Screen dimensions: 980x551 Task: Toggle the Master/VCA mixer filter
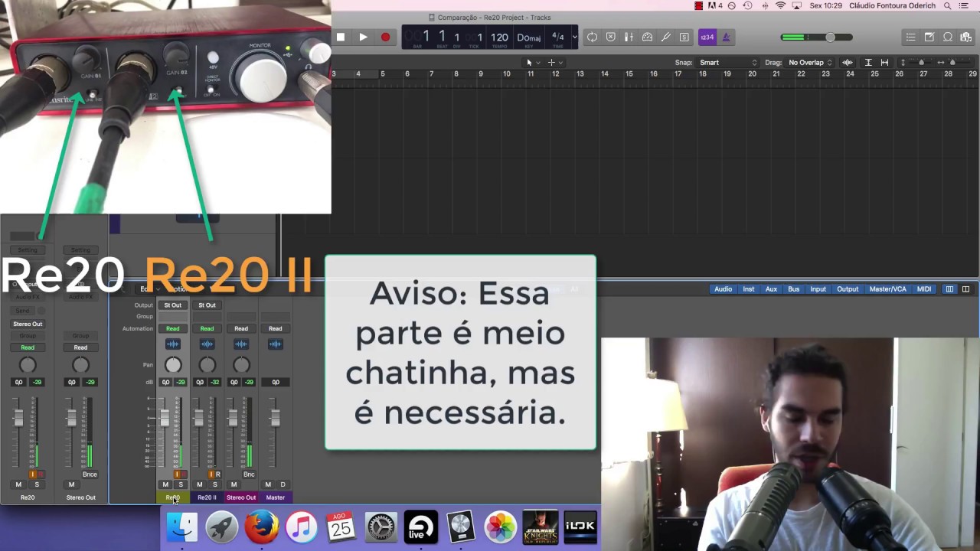click(888, 289)
